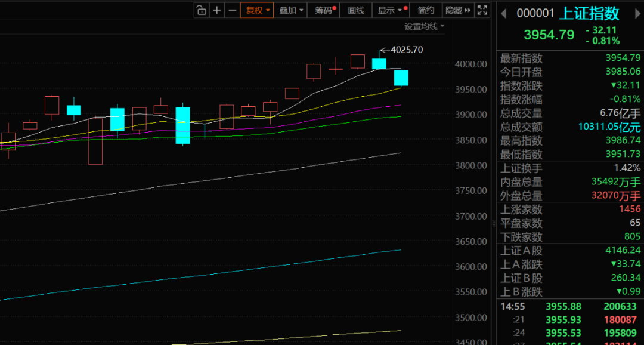Enter fullscreen with the expand icon
The image size is (644, 345).
483,10
